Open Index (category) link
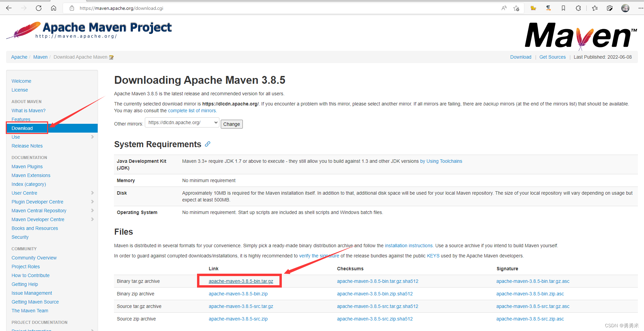Screen dimensions: 644x331 [29, 184]
